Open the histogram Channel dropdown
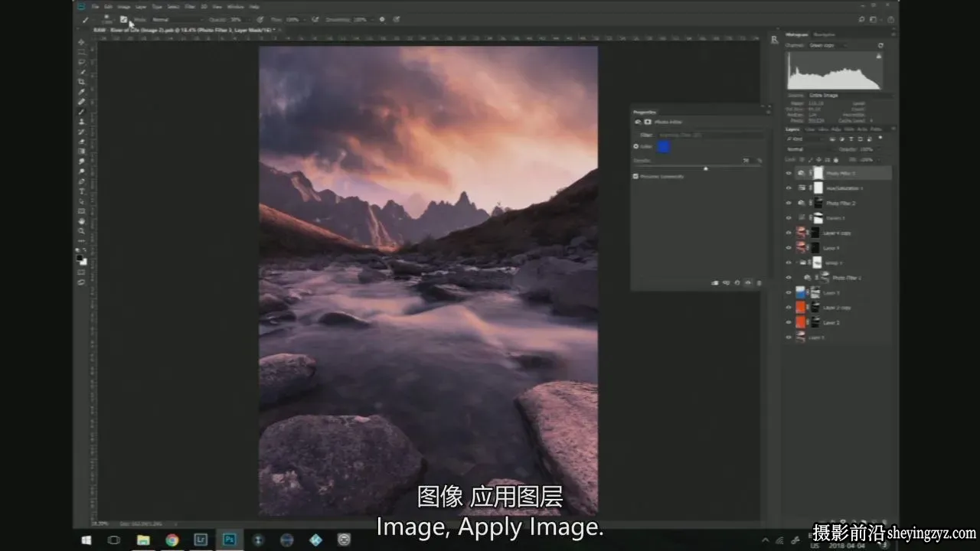Viewport: 980px width, 551px height. [x=827, y=46]
